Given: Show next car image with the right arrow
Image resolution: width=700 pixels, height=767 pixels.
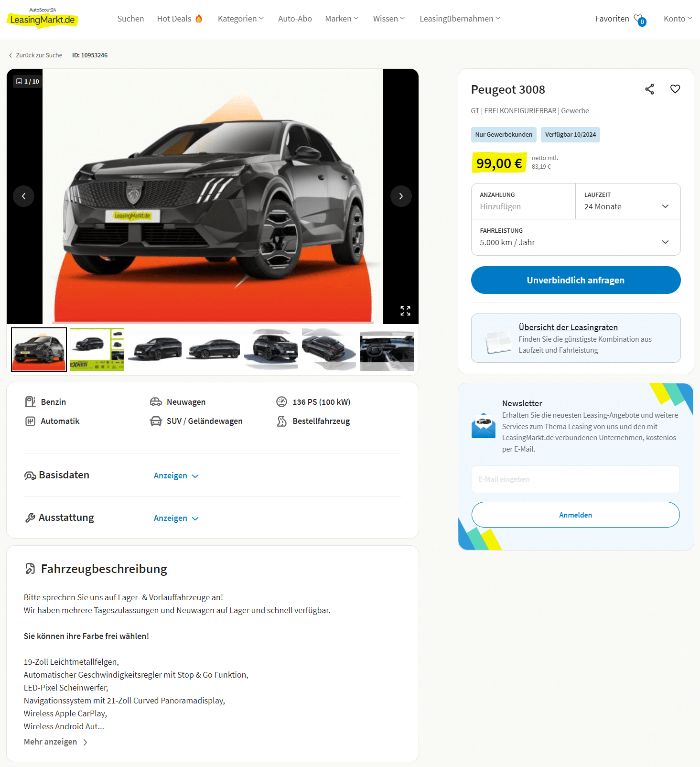Looking at the screenshot, I should (401, 196).
